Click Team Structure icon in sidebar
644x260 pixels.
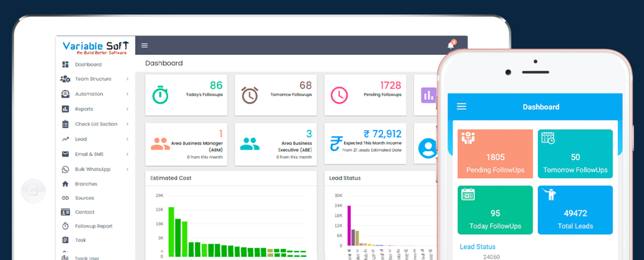(65, 79)
